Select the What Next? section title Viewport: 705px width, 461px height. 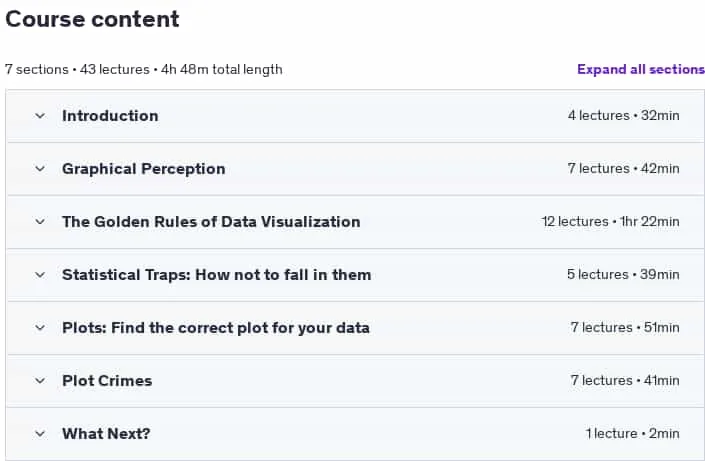pos(106,434)
